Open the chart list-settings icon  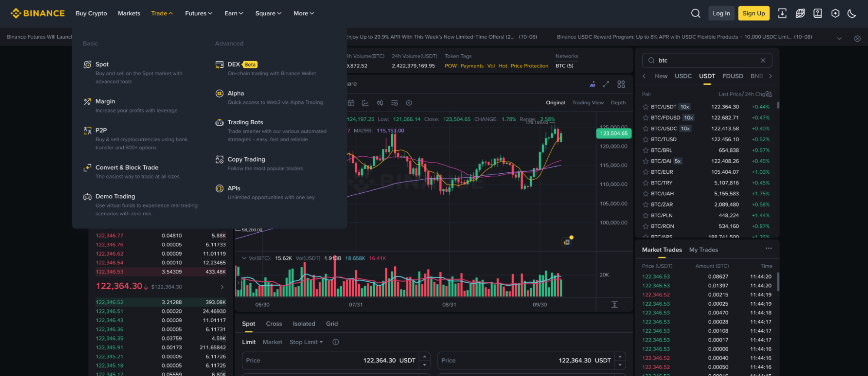click(394, 103)
